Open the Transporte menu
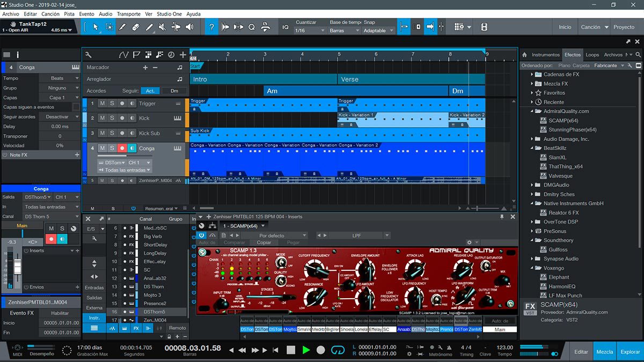 (129, 14)
